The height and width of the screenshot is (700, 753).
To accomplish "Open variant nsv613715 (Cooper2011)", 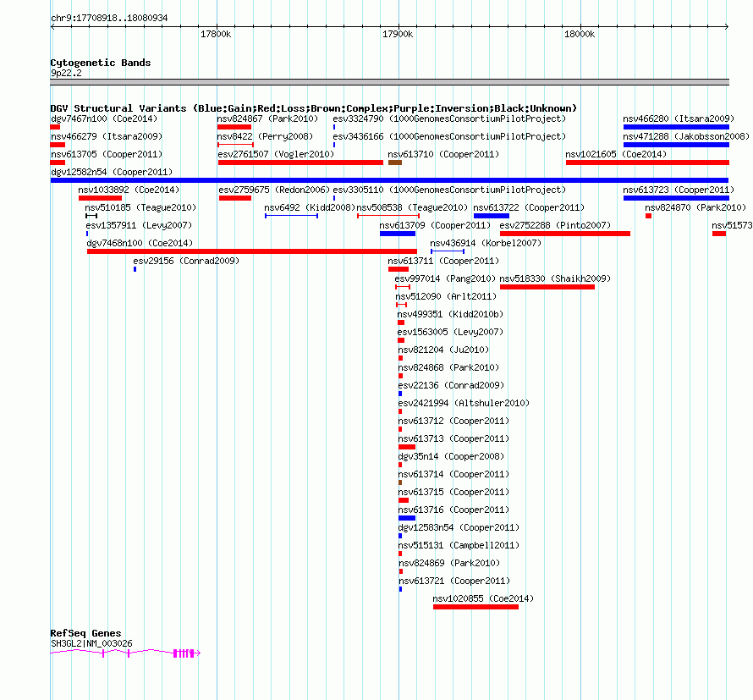I will coord(453,492).
